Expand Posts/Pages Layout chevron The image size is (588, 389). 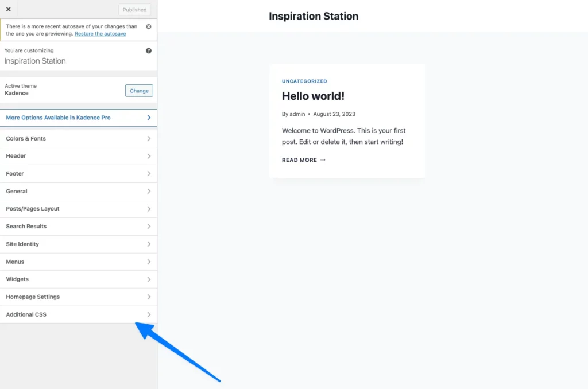pyautogui.click(x=149, y=209)
